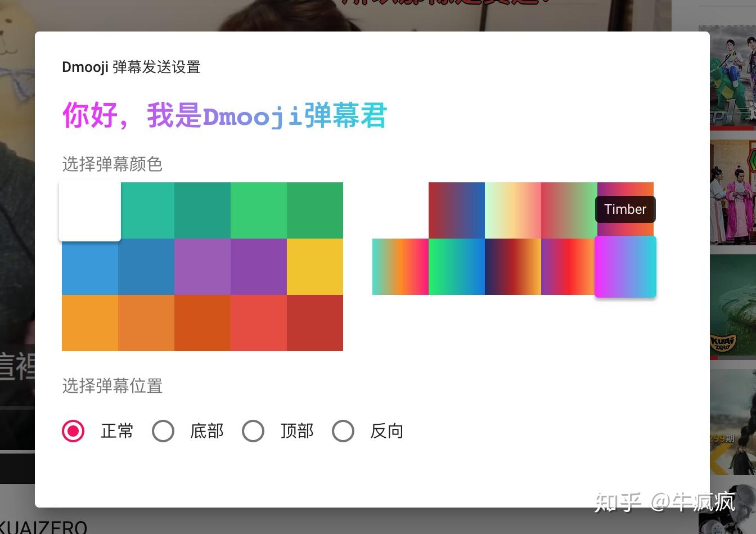Select the 顶部 position radio button
756x534 pixels.
click(253, 431)
